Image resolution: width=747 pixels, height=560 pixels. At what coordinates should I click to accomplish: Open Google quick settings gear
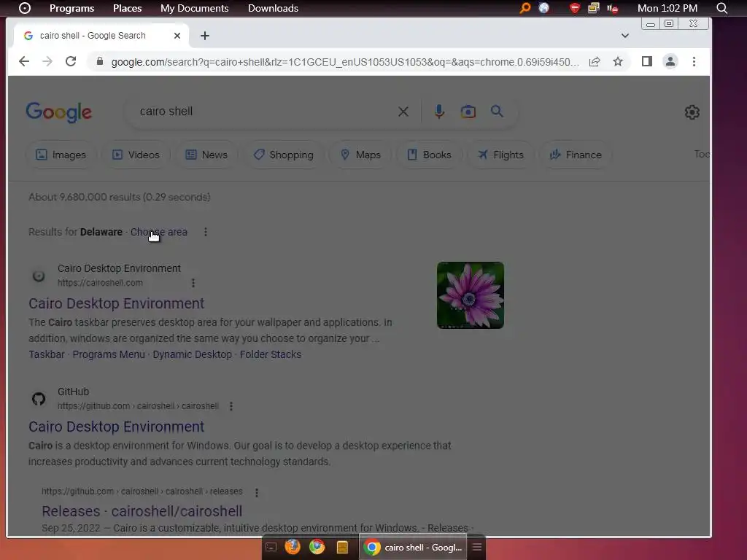(x=692, y=112)
